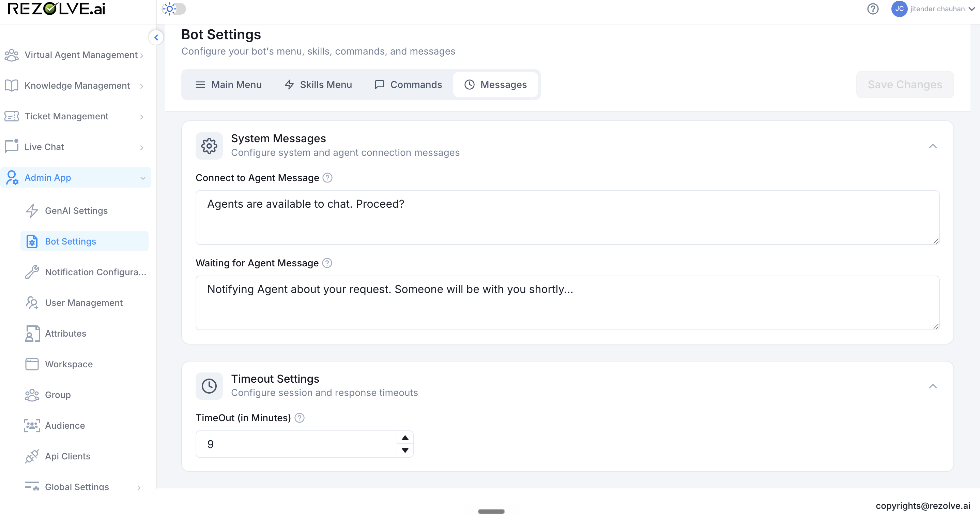
Task: Open Audience page
Action: (65, 426)
